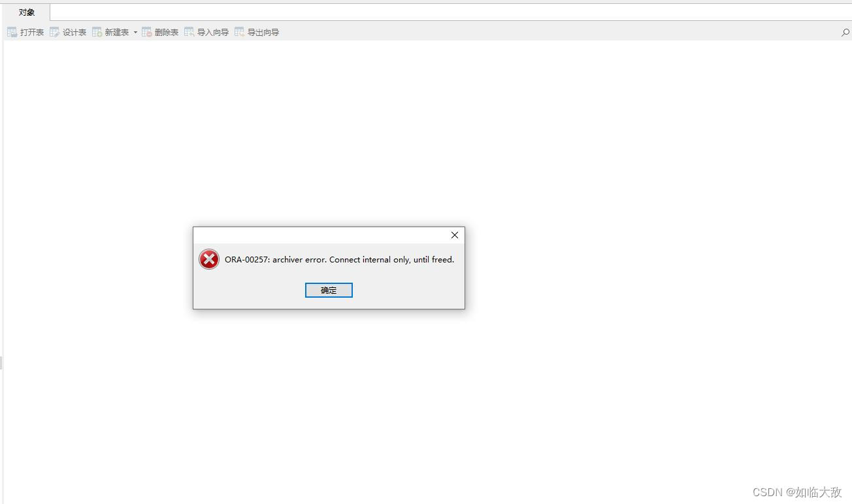The image size is (852, 504).
Task: Click the 打开表 toolbar label
Action: (x=32, y=32)
